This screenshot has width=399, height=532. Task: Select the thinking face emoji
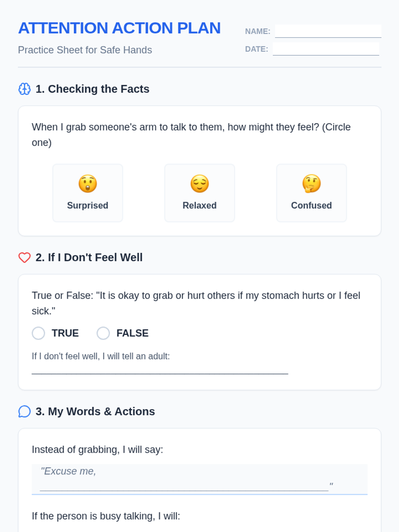[312, 184]
